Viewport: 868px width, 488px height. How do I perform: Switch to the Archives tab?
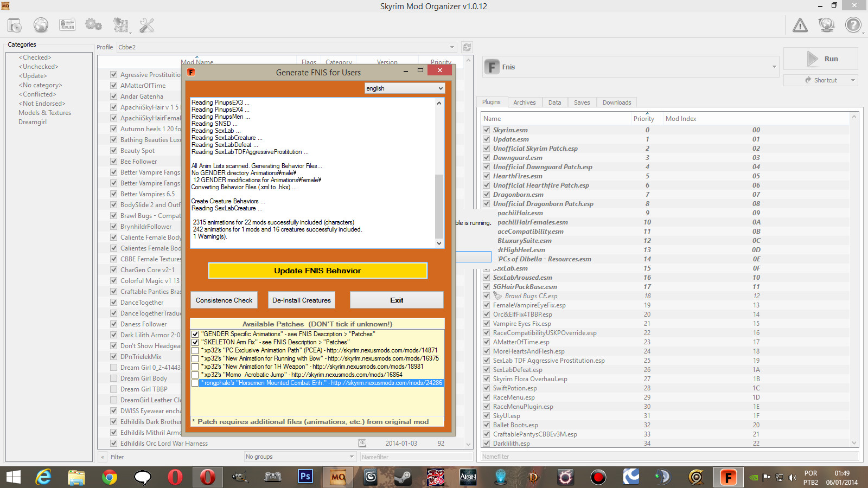click(x=524, y=102)
